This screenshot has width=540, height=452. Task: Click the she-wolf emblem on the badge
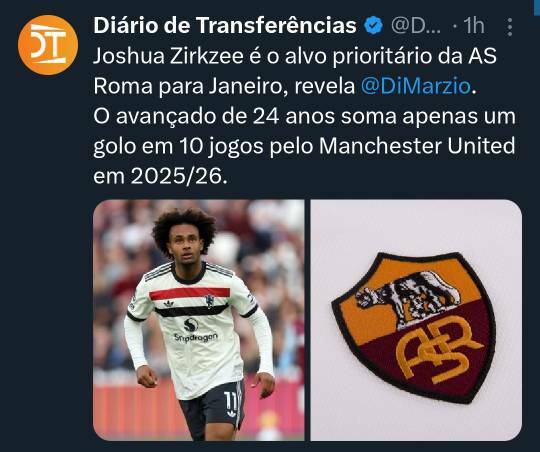point(408,298)
